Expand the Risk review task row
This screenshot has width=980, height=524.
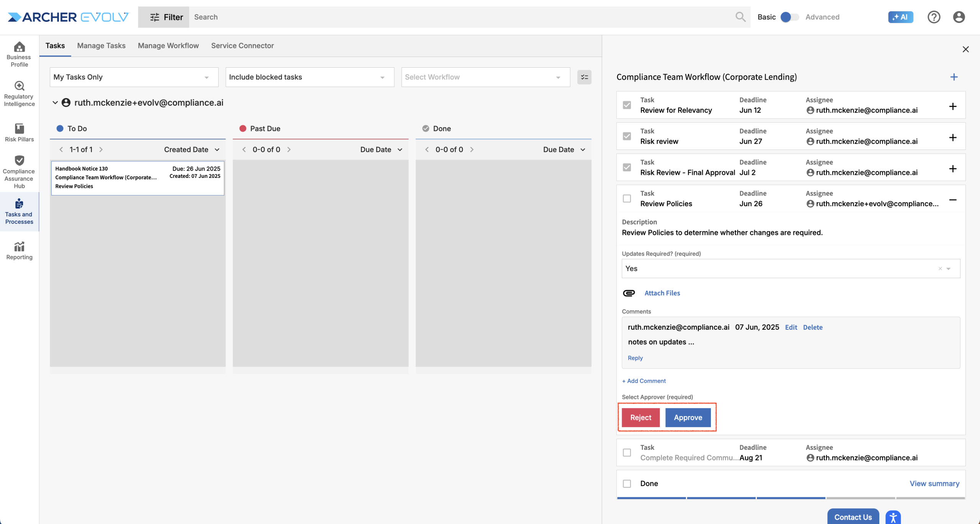(x=953, y=137)
